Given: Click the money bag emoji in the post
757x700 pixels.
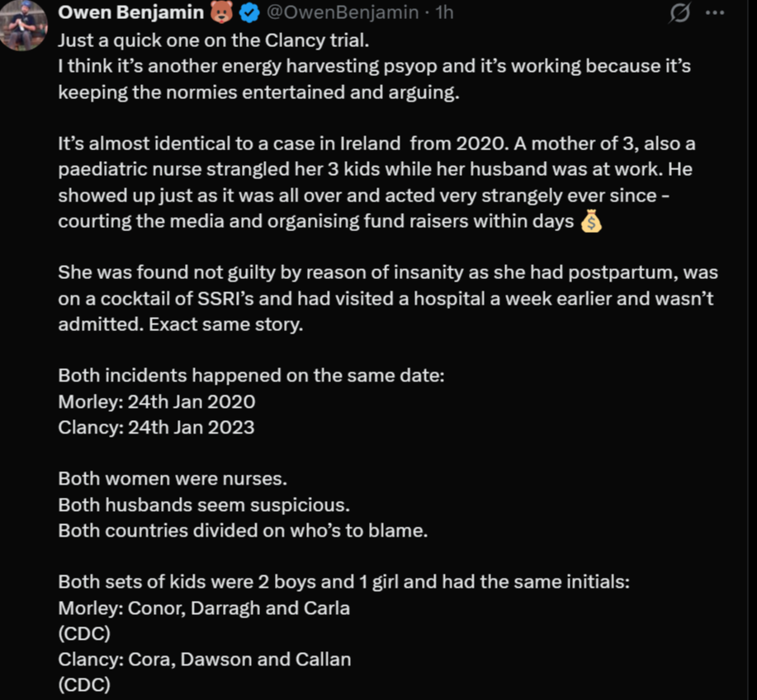Looking at the screenshot, I should coord(591,221).
